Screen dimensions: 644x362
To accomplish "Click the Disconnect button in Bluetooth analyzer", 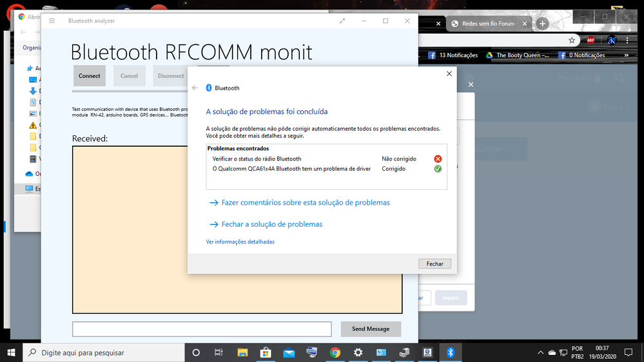I will click(170, 75).
